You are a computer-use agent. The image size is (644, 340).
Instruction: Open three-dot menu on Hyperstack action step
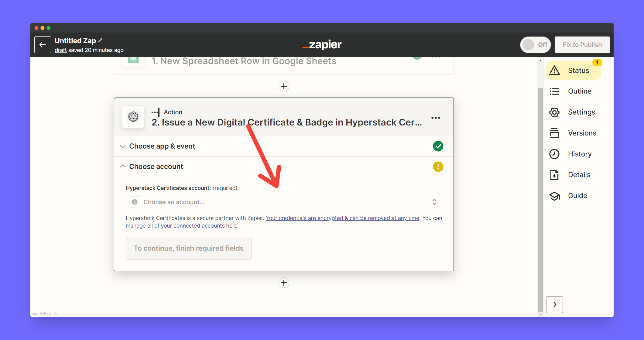pyautogui.click(x=436, y=118)
